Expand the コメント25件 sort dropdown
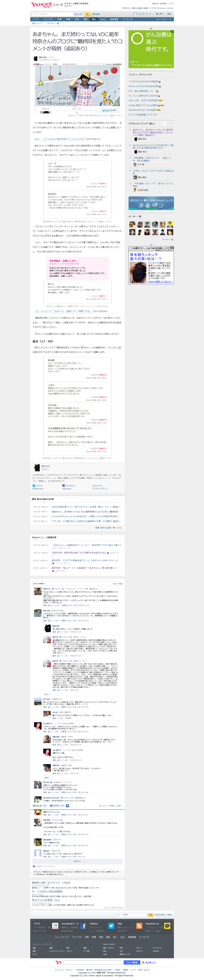Viewport: 204px width, 980px height. click(39, 583)
